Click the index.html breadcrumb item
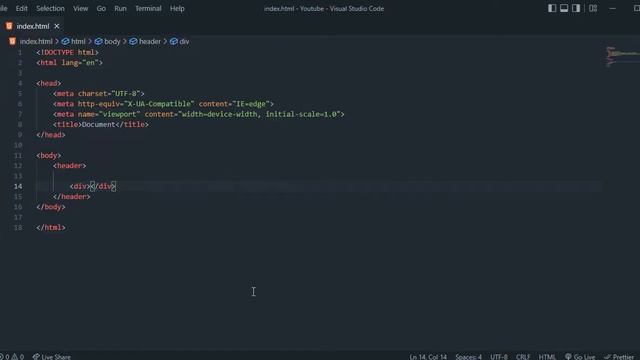Viewport: 640px width, 360px height. (x=36, y=41)
